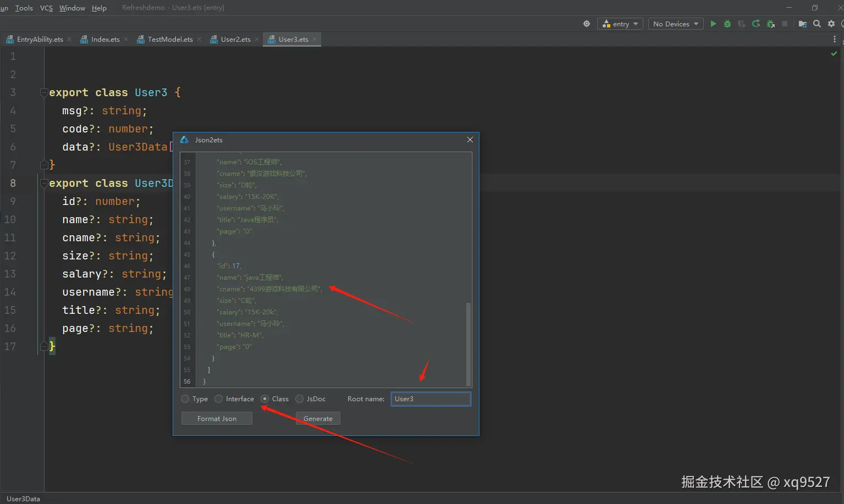Select the Interface radio option
This screenshot has width=844, height=504.
[x=218, y=399]
